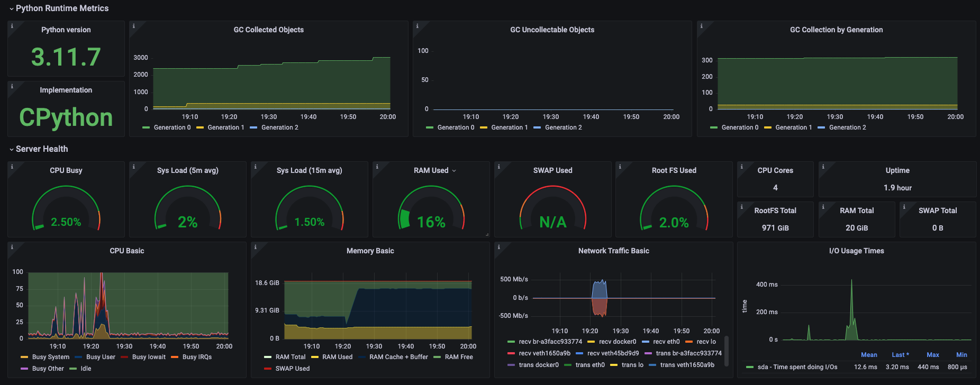Viewport: 980px width, 385px height.
Task: Collapse the Python Runtime Metrics row
Action: point(12,8)
